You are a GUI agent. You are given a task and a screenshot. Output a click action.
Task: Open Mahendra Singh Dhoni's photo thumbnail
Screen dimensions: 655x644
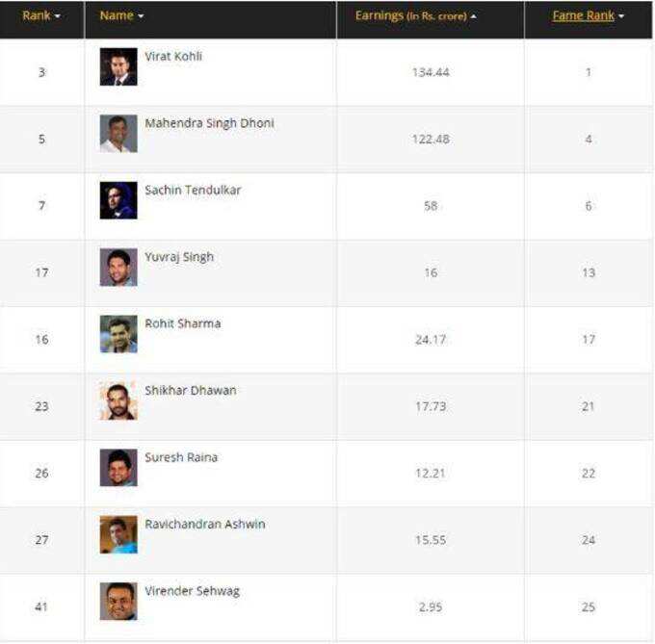coord(118,134)
